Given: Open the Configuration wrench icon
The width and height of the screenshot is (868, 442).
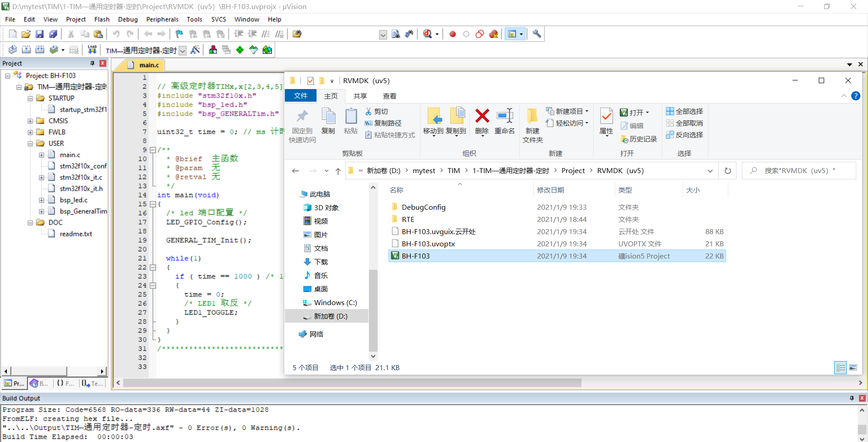Looking at the screenshot, I should (x=537, y=34).
